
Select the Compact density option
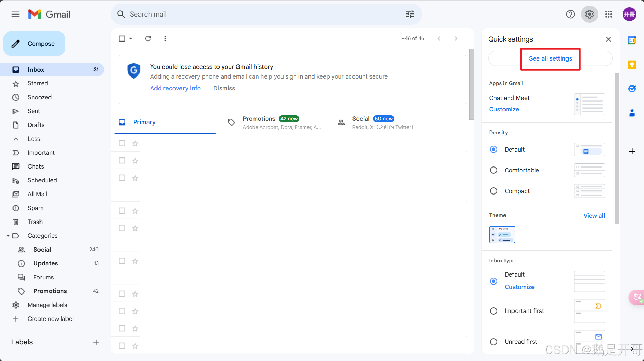pos(494,191)
